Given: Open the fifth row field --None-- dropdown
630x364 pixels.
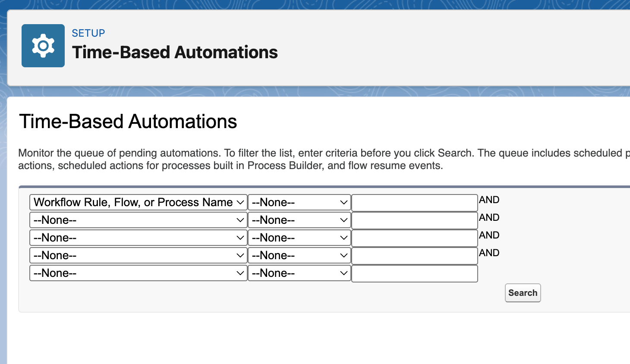Looking at the screenshot, I should tap(138, 273).
